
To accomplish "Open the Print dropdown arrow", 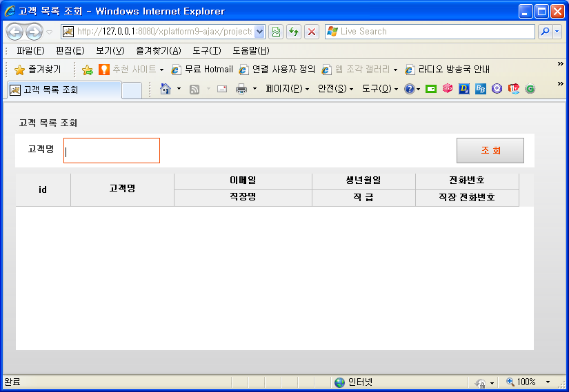I will [x=254, y=89].
